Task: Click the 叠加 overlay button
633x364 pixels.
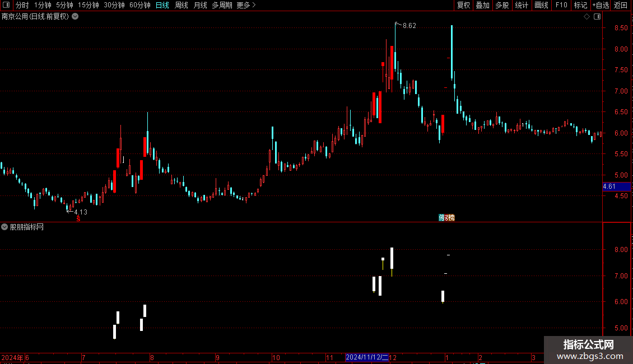Action: [x=482, y=5]
